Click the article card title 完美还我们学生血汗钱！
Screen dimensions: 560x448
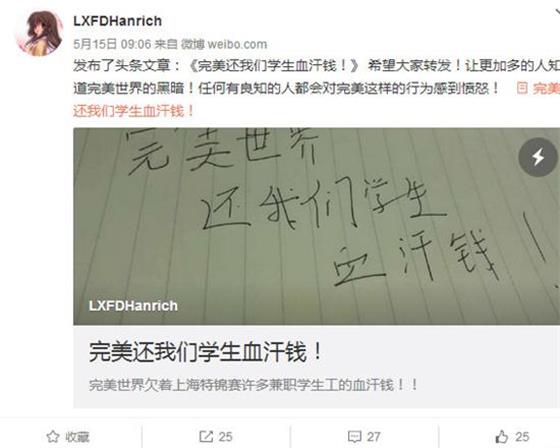[206, 352]
